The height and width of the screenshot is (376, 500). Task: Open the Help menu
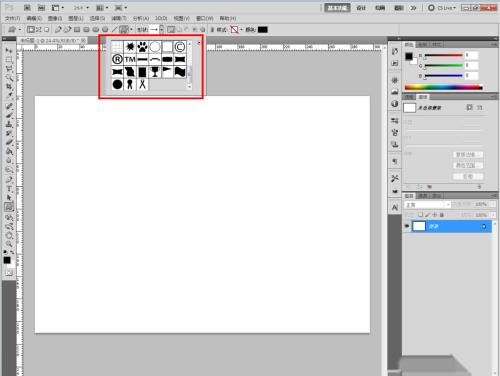[228, 18]
